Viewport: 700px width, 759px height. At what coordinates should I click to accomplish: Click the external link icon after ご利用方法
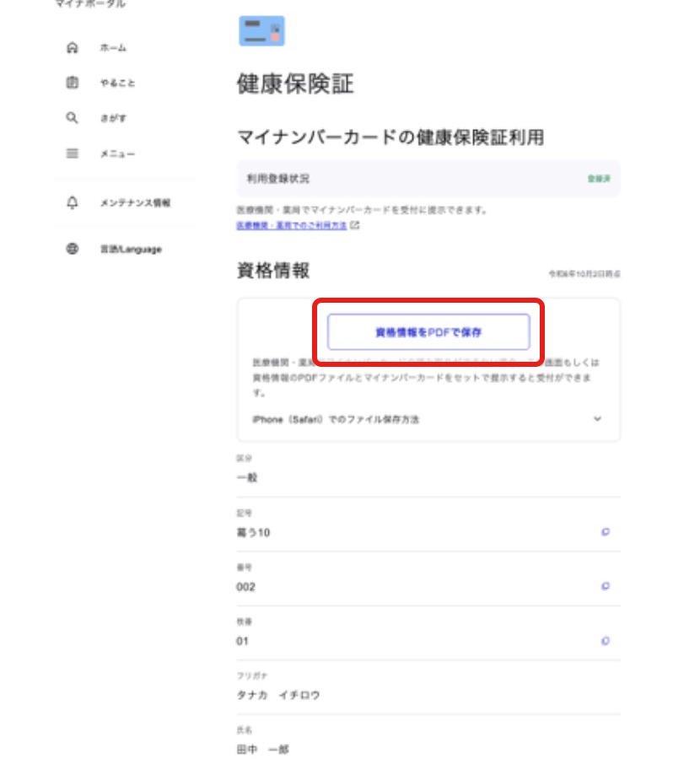coord(355,226)
